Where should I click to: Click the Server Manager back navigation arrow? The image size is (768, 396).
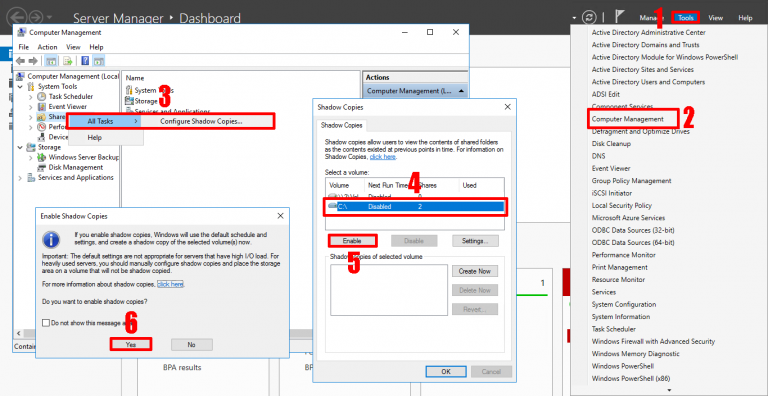16,18
